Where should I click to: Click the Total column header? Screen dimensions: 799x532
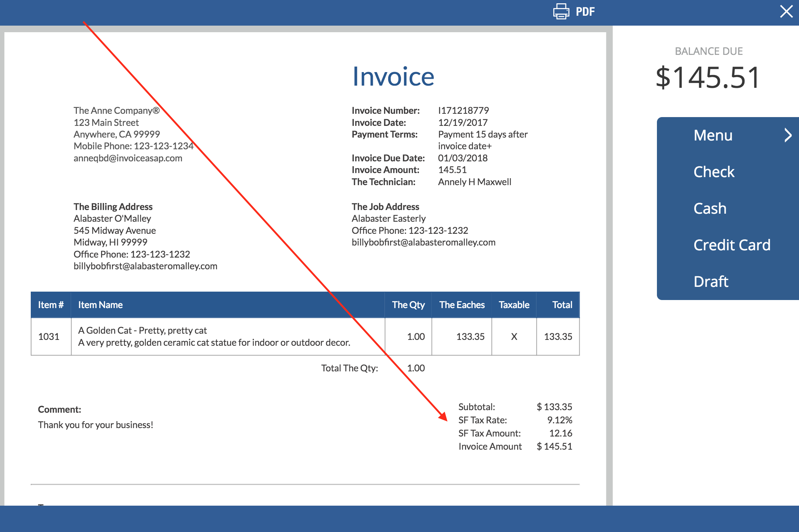pos(562,305)
